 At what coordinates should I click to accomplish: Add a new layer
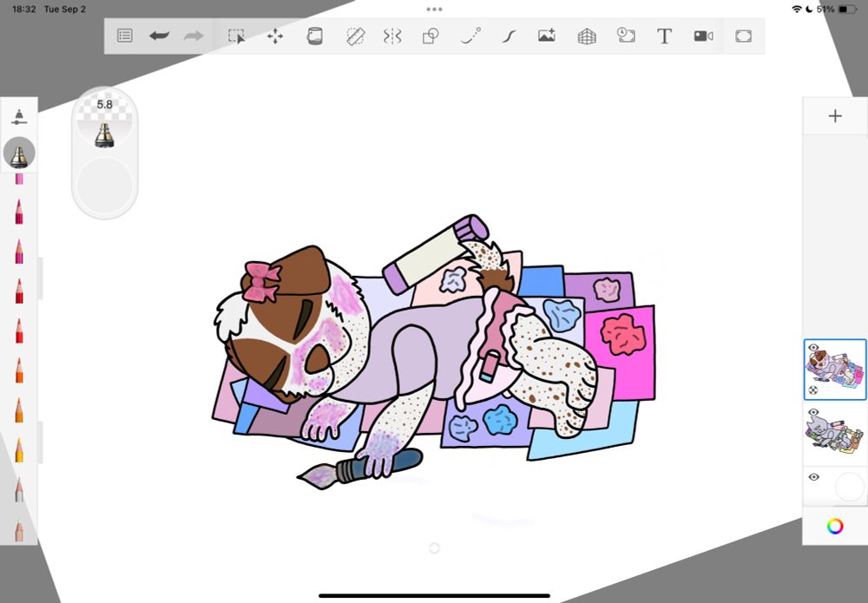point(835,115)
